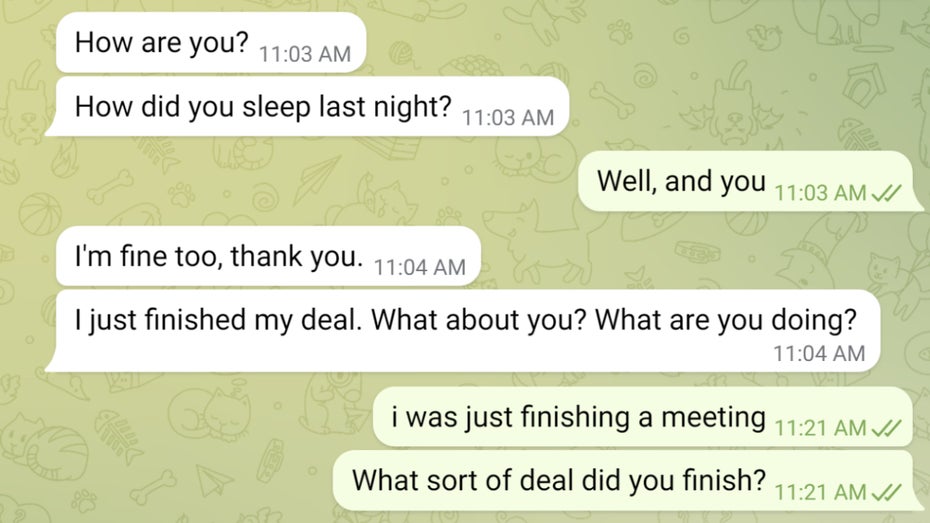Tap the "What sort of deal did you finish?" message

click(x=558, y=480)
